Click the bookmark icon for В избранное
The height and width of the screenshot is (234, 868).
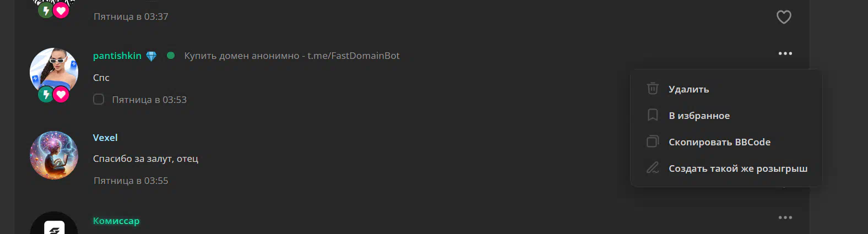[653, 115]
